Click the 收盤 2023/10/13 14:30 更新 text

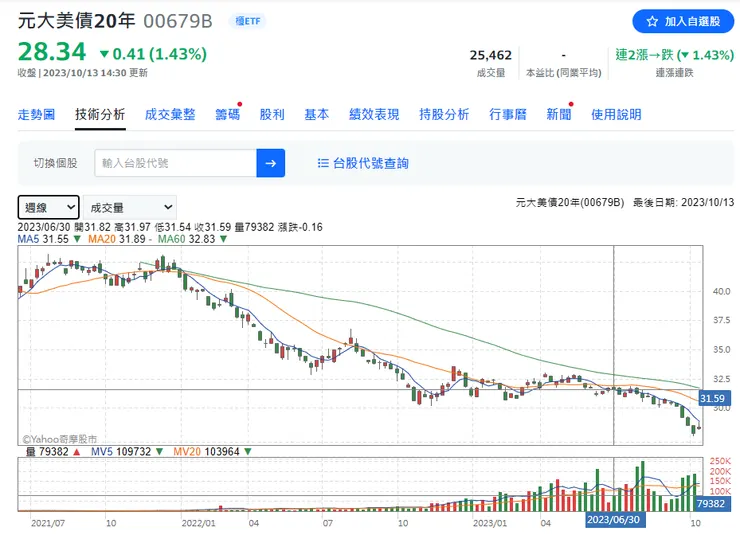click(83, 73)
